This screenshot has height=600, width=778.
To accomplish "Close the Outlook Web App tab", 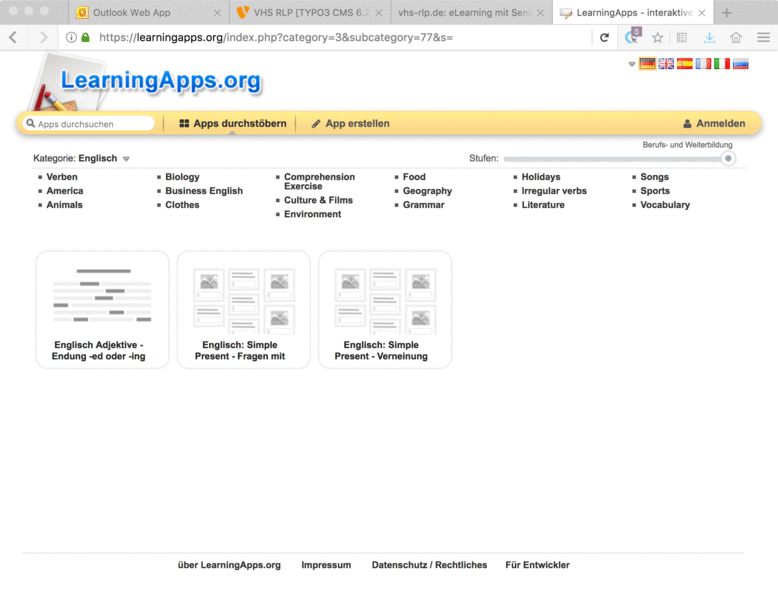I will (217, 13).
